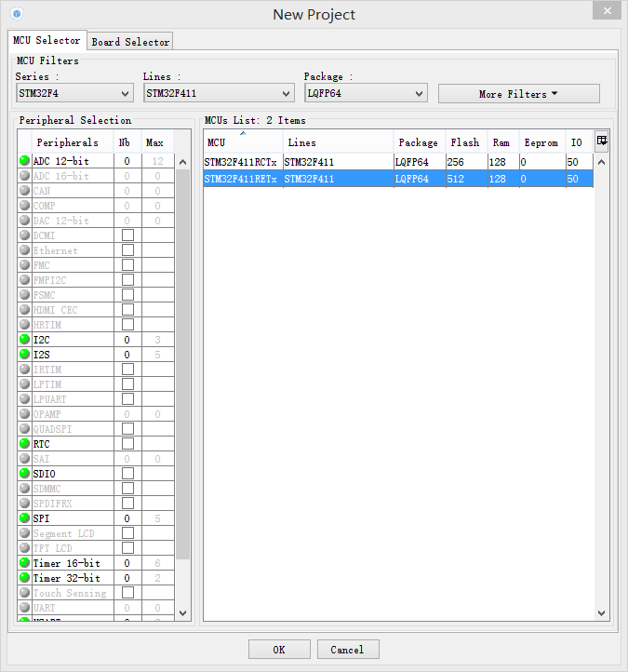
Task: Expand the More Filters menu
Action: pyautogui.click(x=519, y=93)
